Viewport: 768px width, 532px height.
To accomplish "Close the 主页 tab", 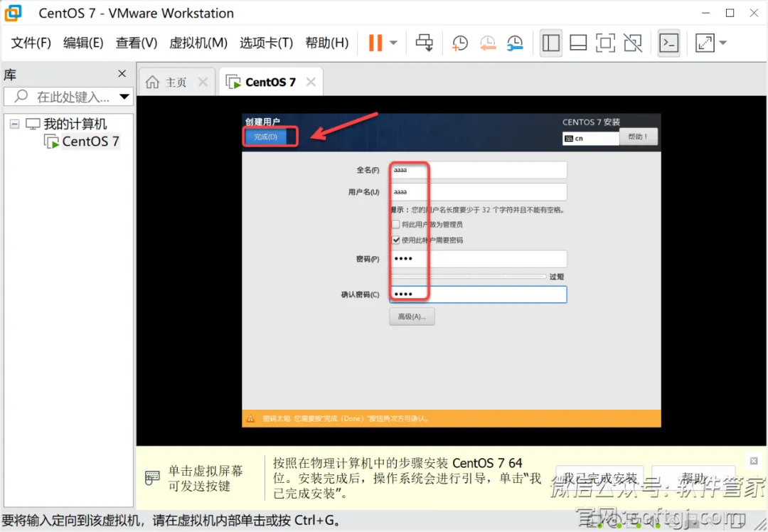I will coord(203,82).
